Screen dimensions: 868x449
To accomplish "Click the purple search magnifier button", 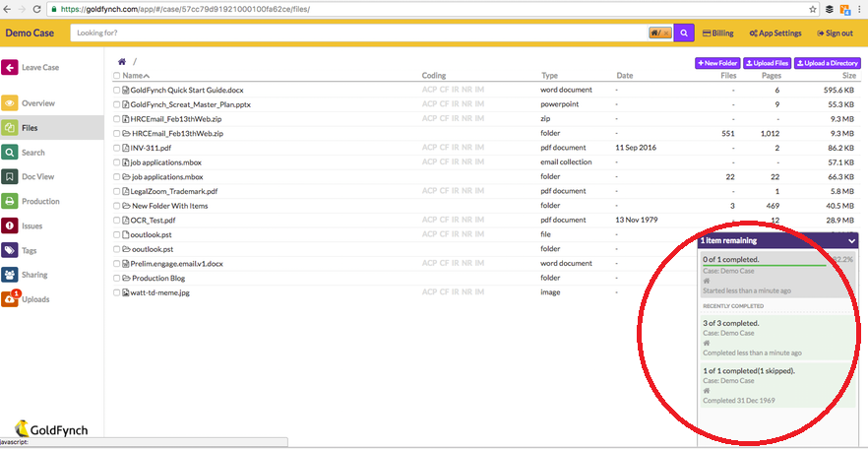I will tap(684, 33).
